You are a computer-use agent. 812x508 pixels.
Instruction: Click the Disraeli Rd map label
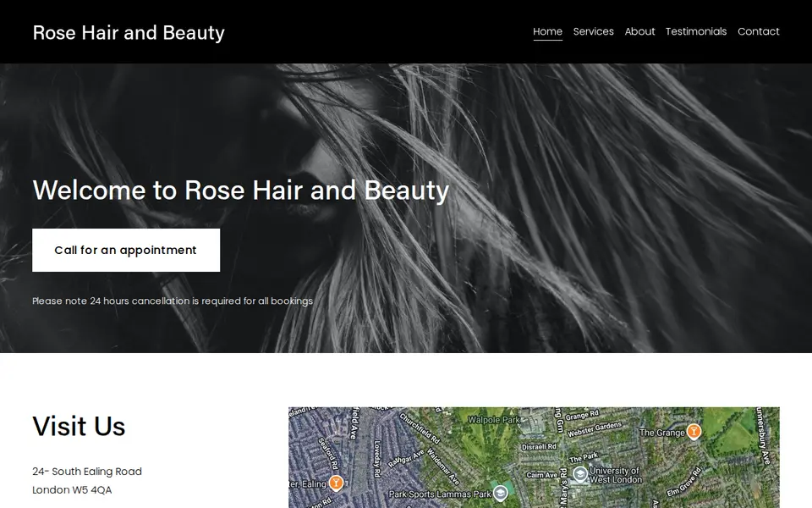pyautogui.click(x=539, y=446)
